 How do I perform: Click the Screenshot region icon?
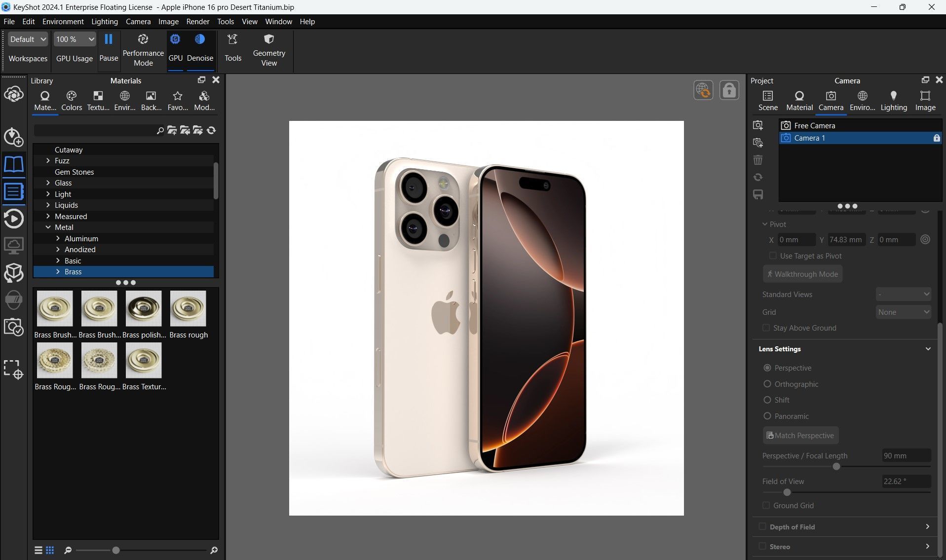[x=14, y=369]
